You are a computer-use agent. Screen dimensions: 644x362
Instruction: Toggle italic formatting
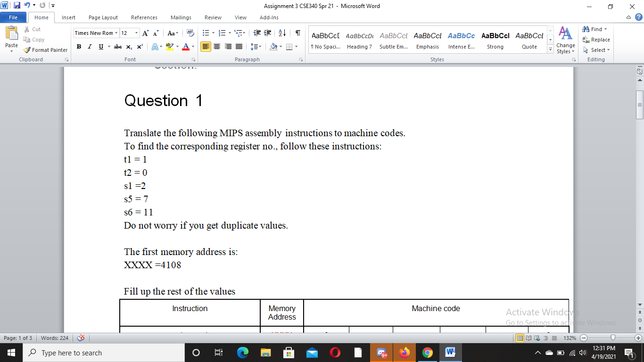coord(89,47)
